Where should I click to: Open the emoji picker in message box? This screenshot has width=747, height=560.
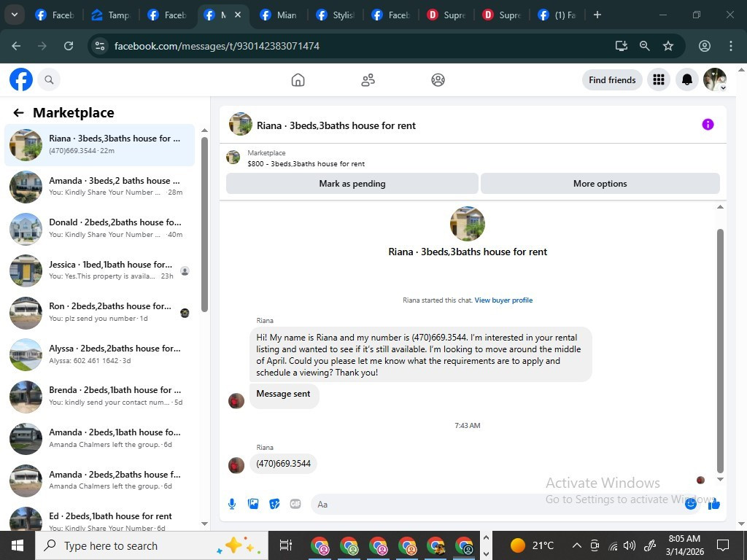coord(690,504)
